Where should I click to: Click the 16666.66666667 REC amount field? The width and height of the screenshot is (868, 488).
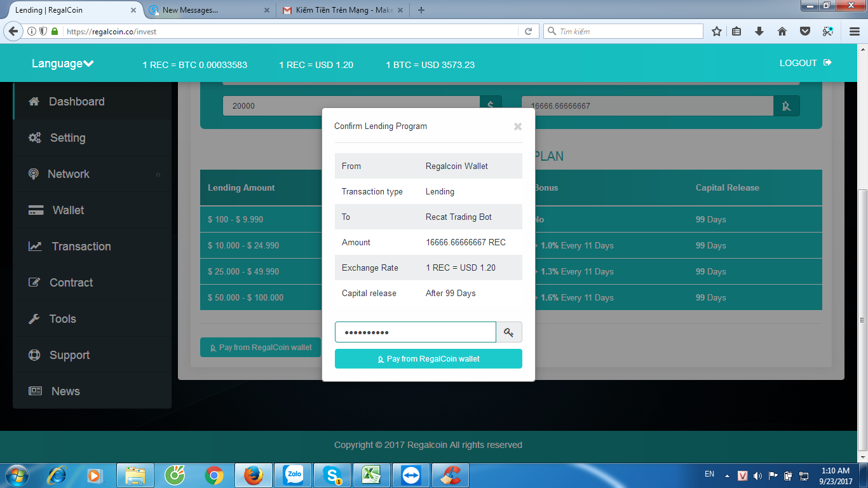pyautogui.click(x=648, y=106)
